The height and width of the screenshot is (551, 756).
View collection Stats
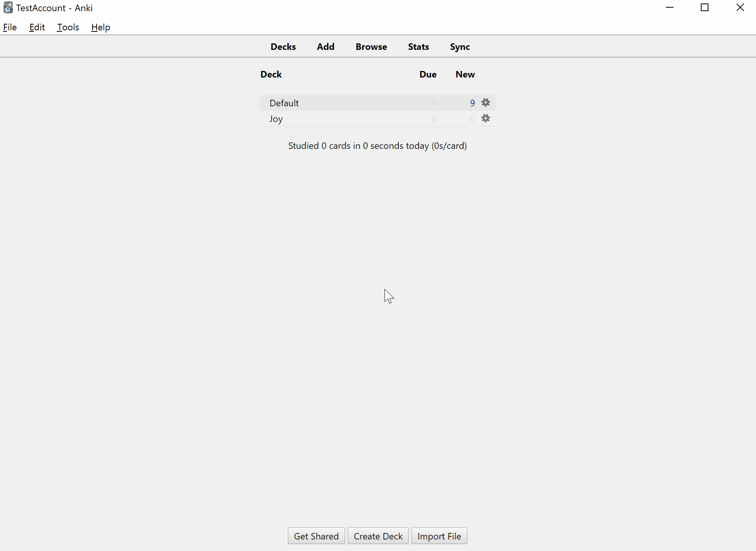(418, 46)
